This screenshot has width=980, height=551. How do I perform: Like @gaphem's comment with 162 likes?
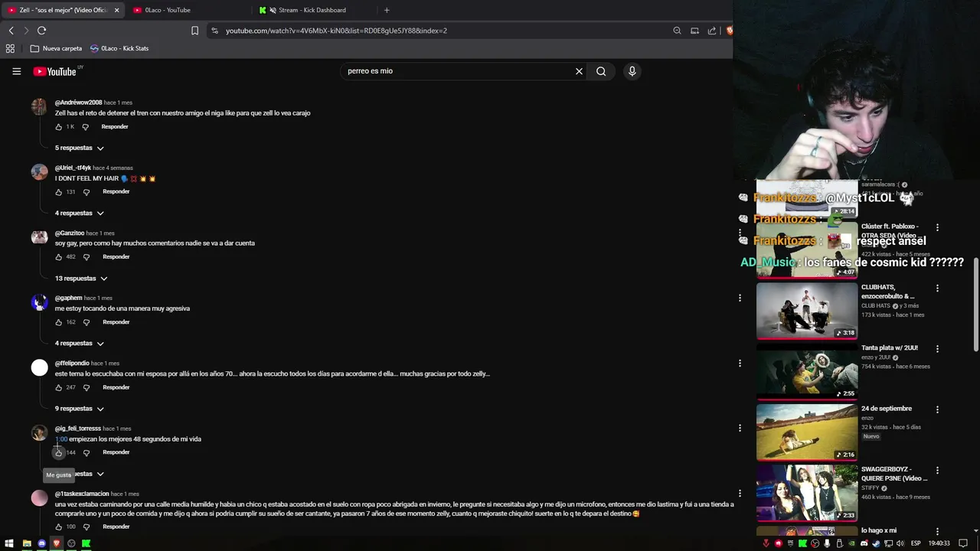58,322
